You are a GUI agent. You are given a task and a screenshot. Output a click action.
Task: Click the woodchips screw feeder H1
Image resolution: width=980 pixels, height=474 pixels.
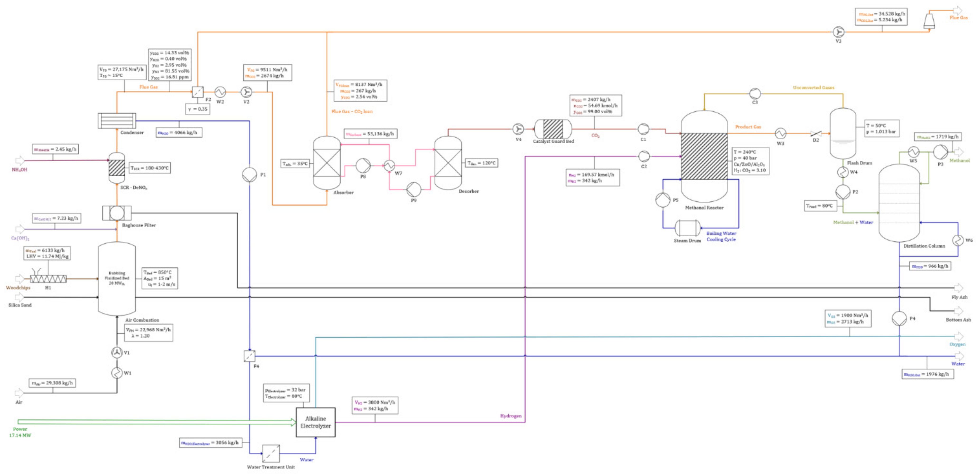[48, 279]
